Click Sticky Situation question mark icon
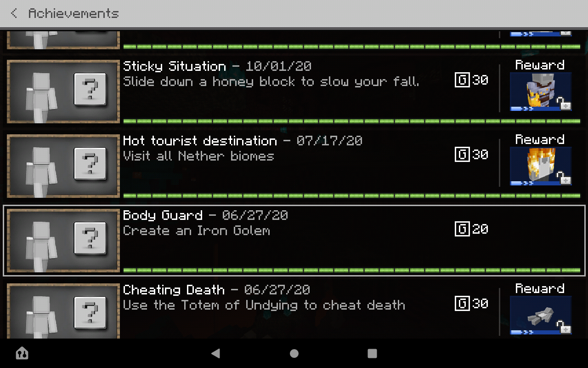Screen dimensions: 588x368 coord(90,89)
